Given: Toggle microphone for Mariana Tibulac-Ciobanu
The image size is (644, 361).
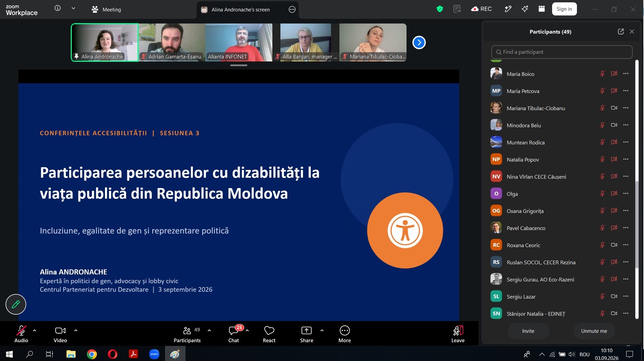Looking at the screenshot, I should pos(602,108).
